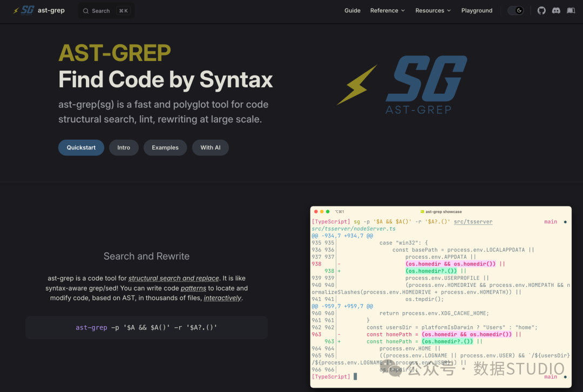
Task: Expand the Reference dropdown menu
Action: pos(388,10)
